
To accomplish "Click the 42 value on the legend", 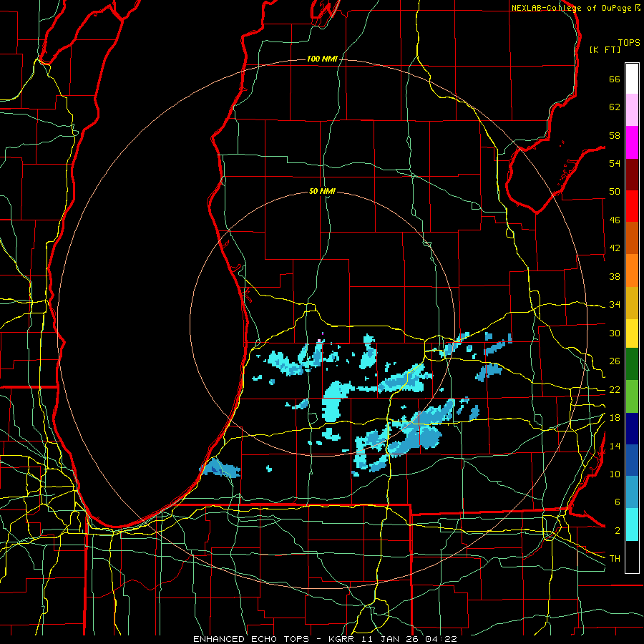I will pos(615,248).
